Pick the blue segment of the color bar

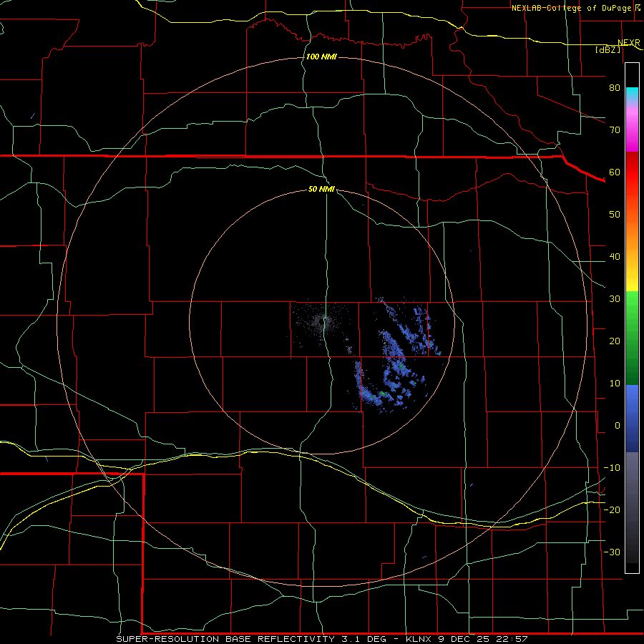(x=632, y=418)
